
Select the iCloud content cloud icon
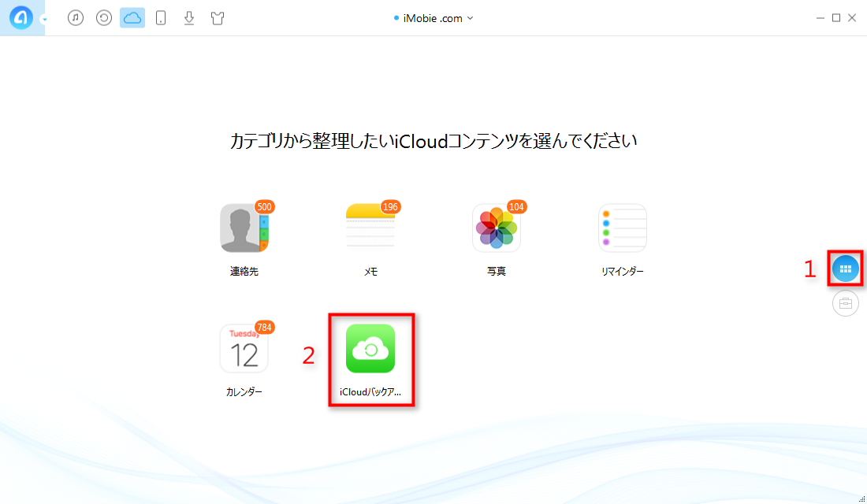[x=132, y=18]
